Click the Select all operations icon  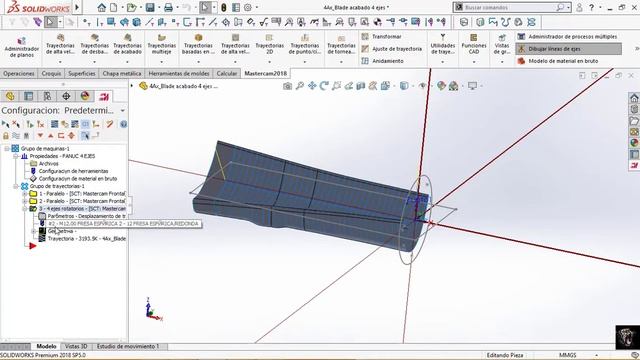pos(5,124)
